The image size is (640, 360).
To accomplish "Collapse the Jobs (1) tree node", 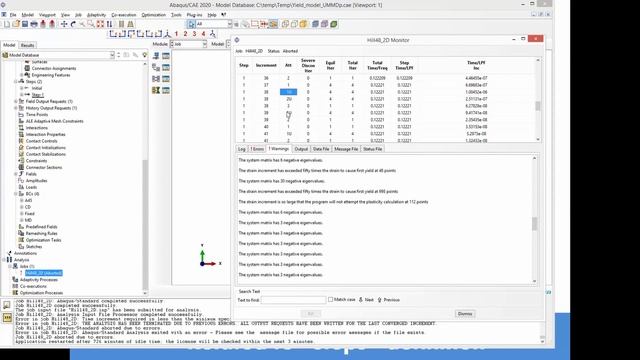I will coord(10,266).
